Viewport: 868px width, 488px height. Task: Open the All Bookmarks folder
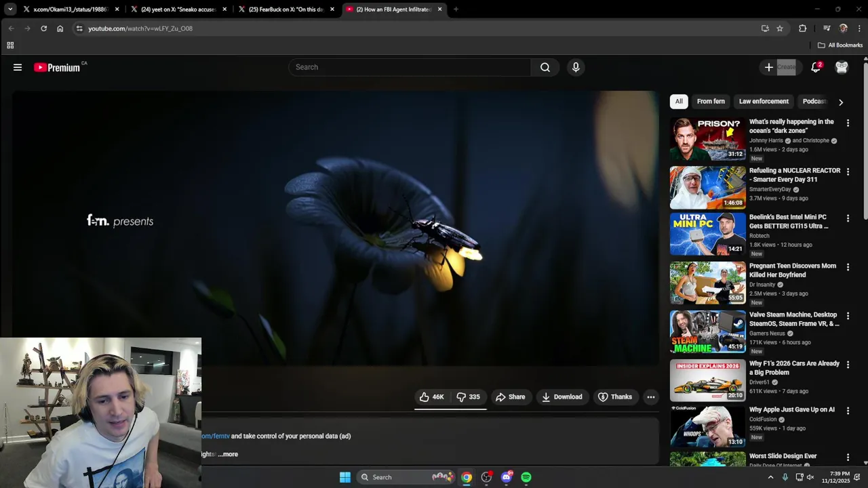click(840, 45)
